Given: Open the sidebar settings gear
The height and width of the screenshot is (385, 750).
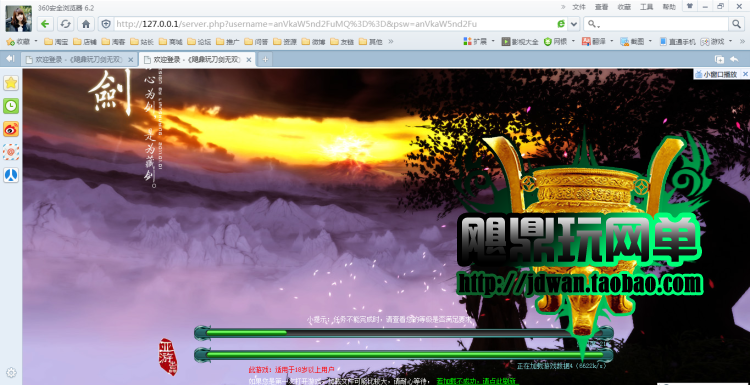Looking at the screenshot, I should click(x=11, y=373).
